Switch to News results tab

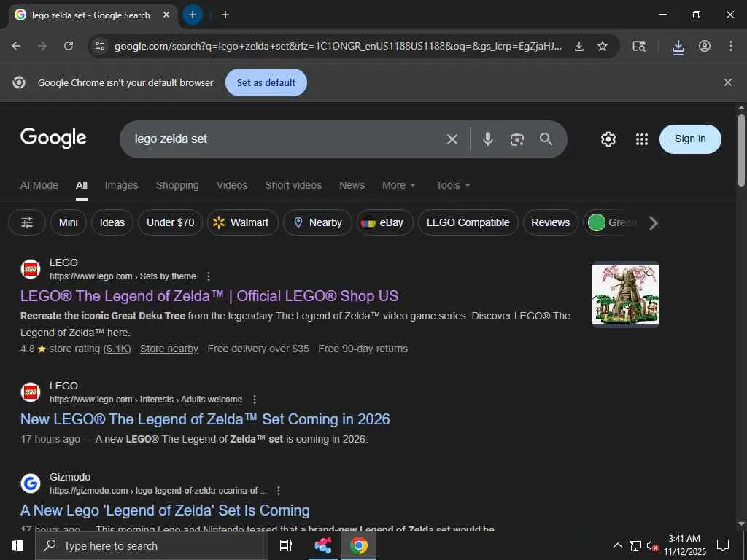coord(352,185)
